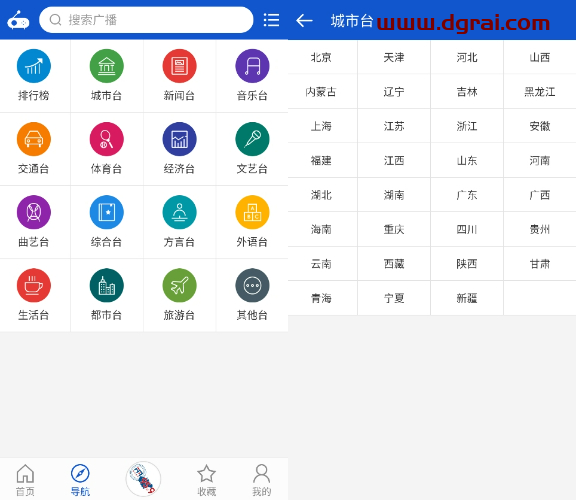The image size is (576, 500).
Task: Switch to the 首页 home tab
Action: (x=25, y=480)
